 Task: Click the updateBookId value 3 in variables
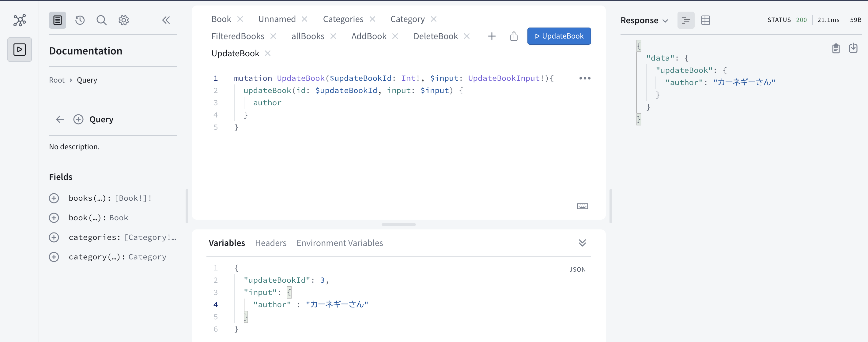(x=322, y=280)
